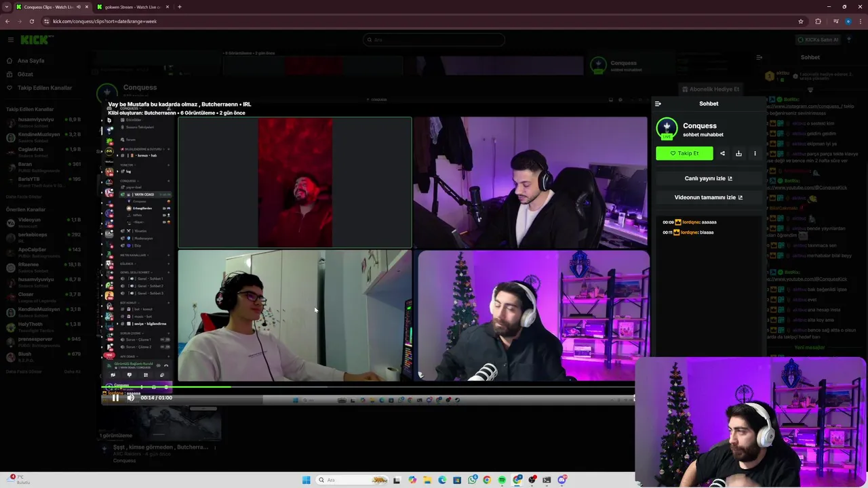Open BarisYTR followed channel
Image resolution: width=868 pixels, height=488 pixels.
(43, 182)
